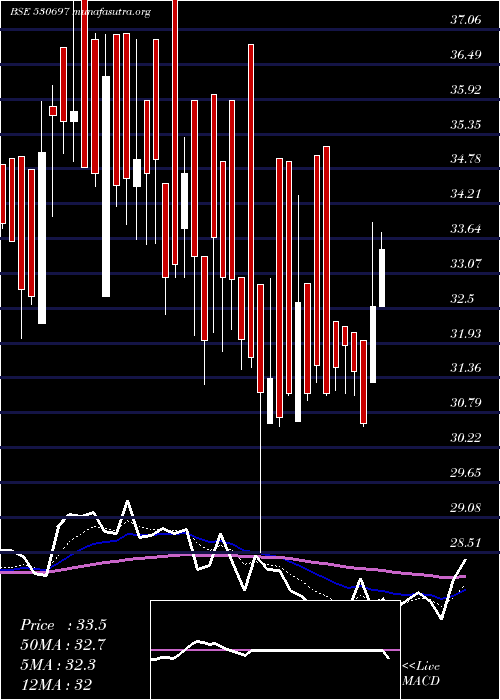Click the 12MA : 32 readout
This screenshot has height=700, width=500.
pyautogui.click(x=56, y=684)
